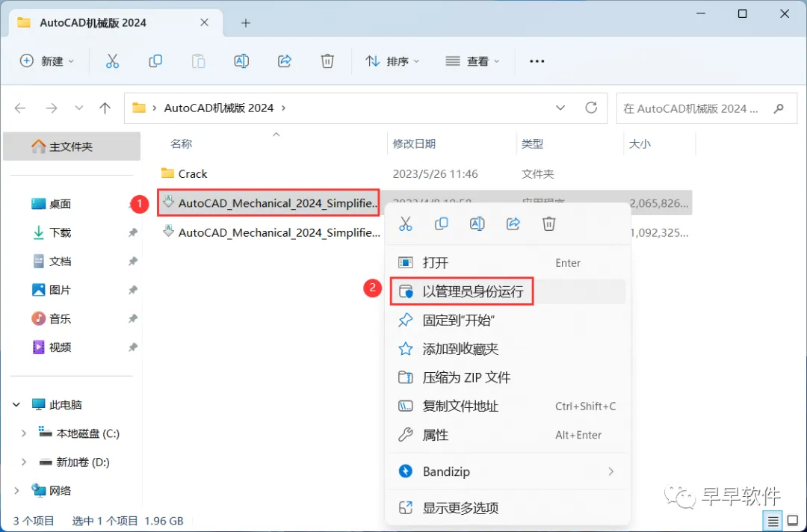Switch to details view in status bar
This screenshot has height=532, width=807.
(773, 522)
